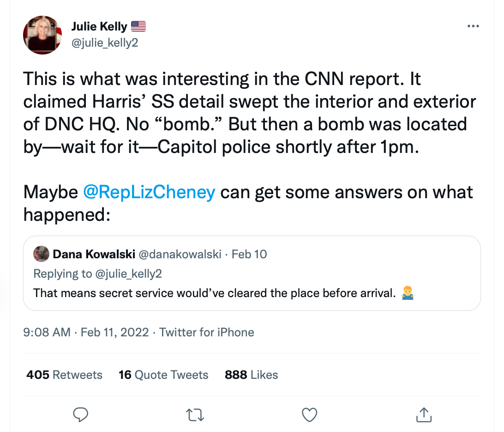Click the @julie_kelly2 handle under name

(x=105, y=43)
